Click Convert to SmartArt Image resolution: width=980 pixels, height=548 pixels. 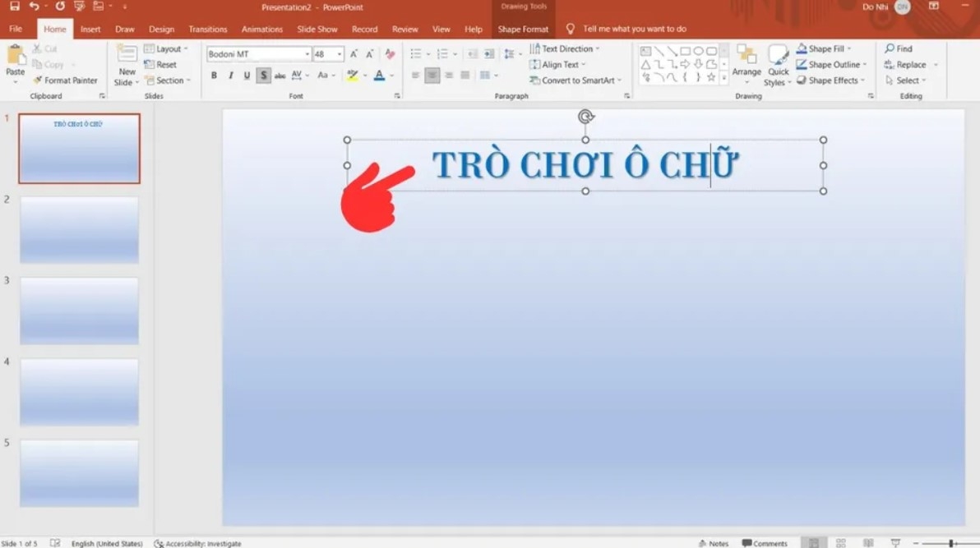pos(576,81)
